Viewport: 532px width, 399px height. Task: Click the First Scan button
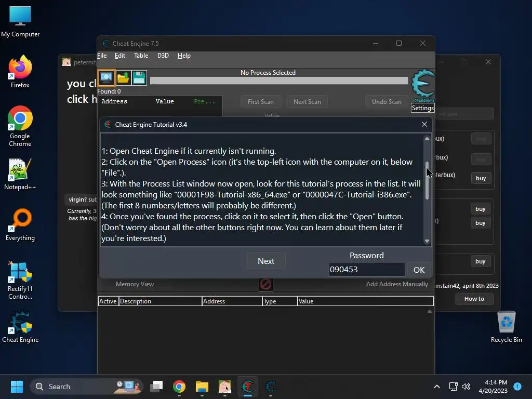(261, 102)
